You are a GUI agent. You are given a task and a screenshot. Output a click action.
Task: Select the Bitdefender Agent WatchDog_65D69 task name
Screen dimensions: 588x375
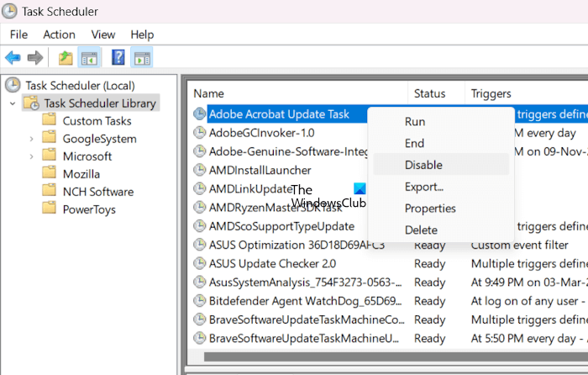click(x=305, y=301)
